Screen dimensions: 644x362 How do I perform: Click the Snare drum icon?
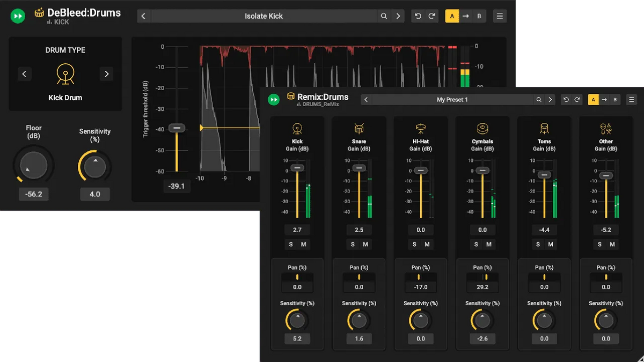pos(359,128)
